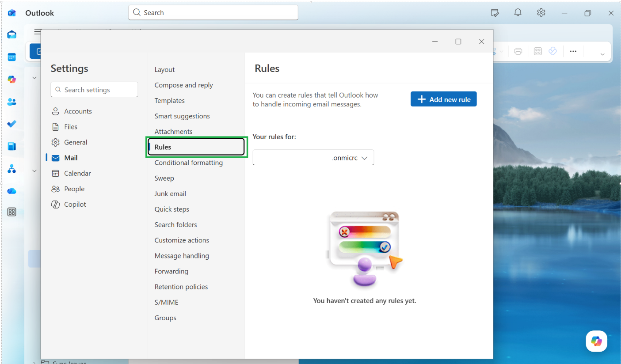Open OneDrive cloud icon in left rail
The height and width of the screenshot is (364, 621).
(x=12, y=191)
